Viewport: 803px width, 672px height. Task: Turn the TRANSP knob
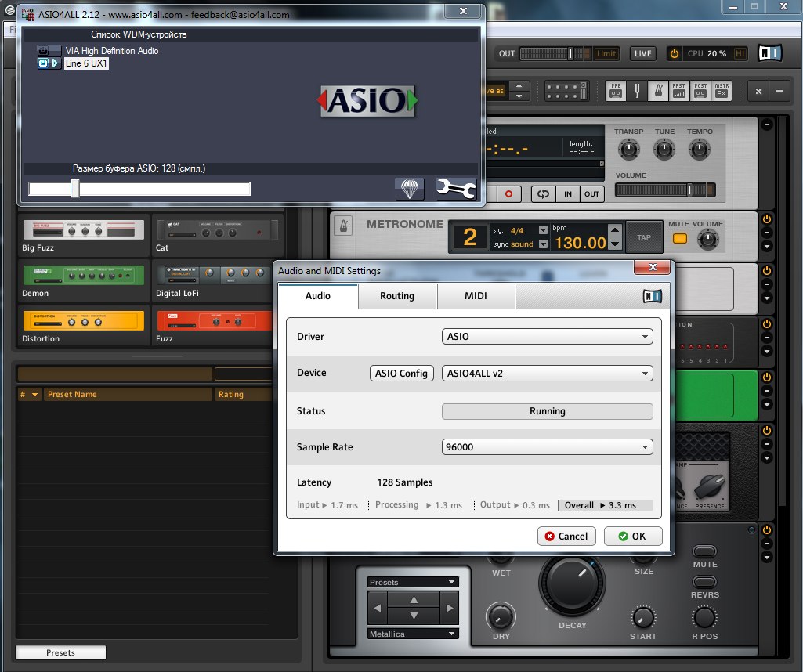click(628, 150)
